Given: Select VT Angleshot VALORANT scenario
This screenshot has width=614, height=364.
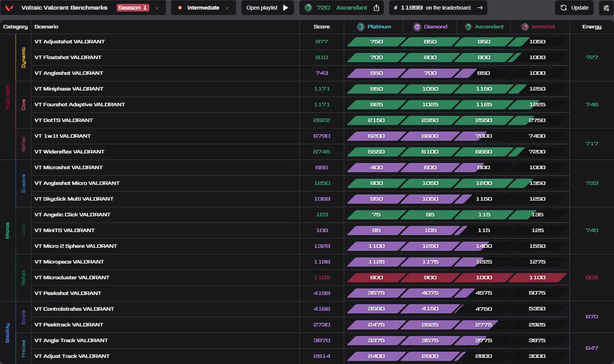Looking at the screenshot, I should tap(69, 73).
